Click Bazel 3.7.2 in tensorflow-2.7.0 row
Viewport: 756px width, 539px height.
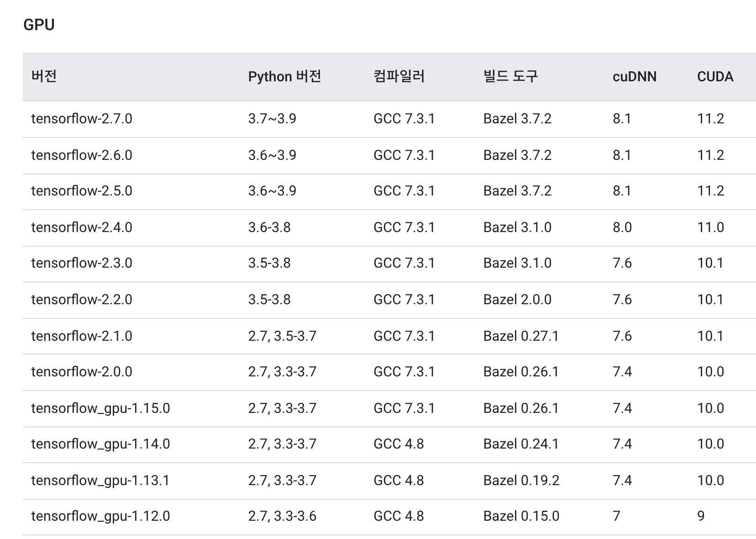[x=517, y=119]
